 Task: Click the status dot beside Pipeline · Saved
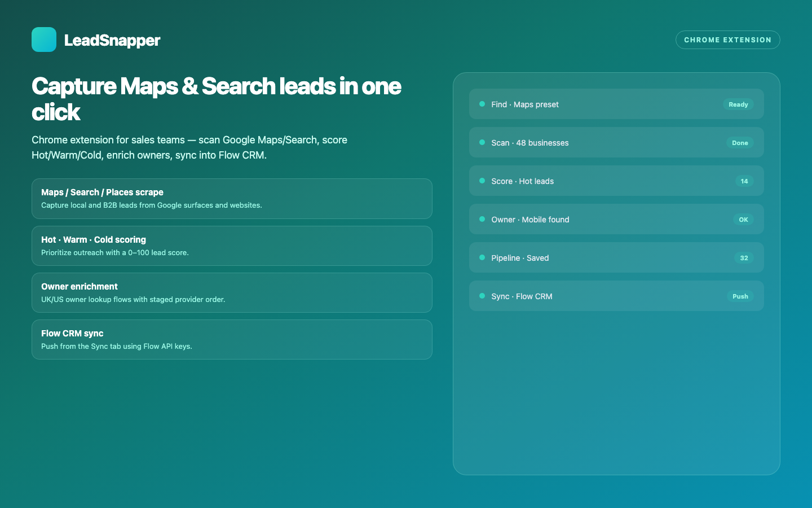pyautogui.click(x=482, y=257)
